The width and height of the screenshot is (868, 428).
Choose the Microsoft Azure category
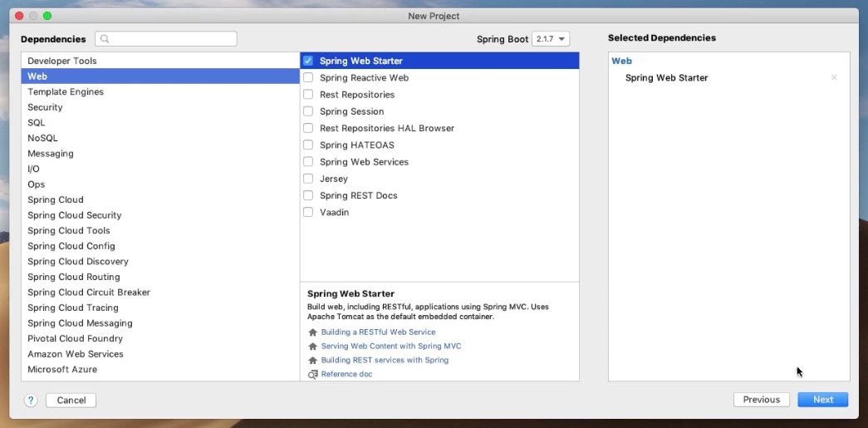[160, 369]
